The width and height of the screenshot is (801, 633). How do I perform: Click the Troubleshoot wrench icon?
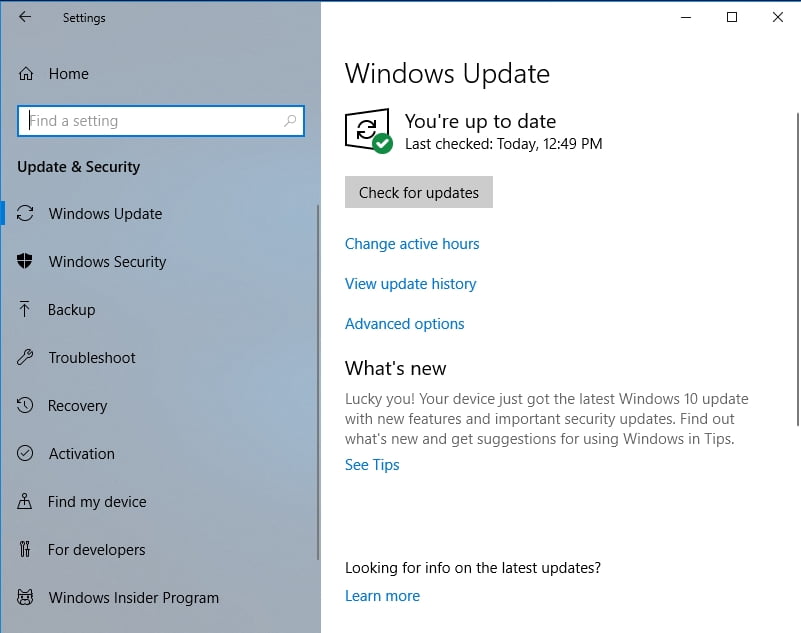click(25, 357)
